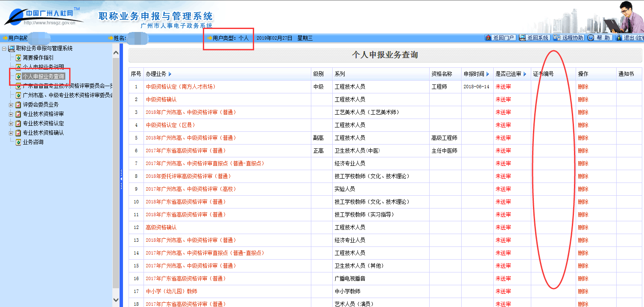Click sidebar scrollbar down arrow

click(x=116, y=300)
